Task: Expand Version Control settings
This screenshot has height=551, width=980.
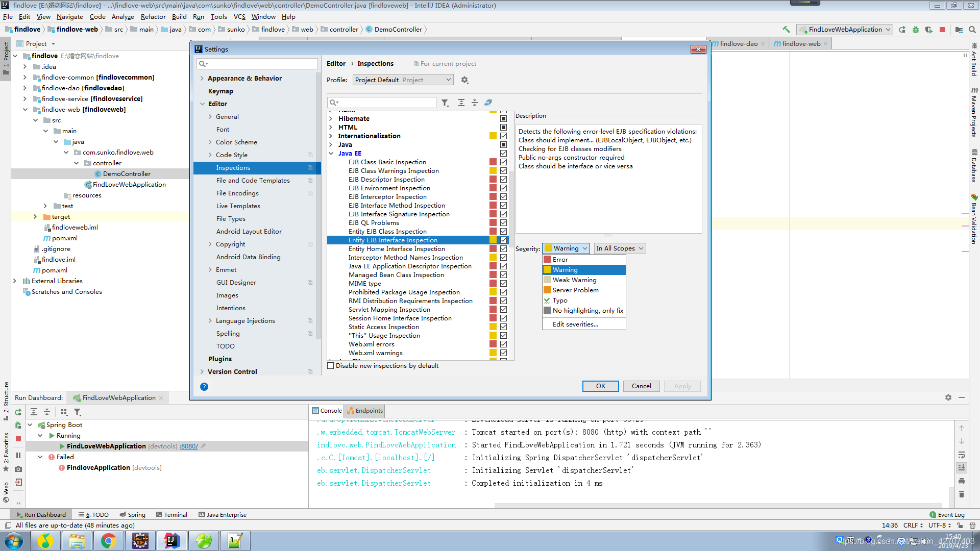Action: (x=202, y=372)
